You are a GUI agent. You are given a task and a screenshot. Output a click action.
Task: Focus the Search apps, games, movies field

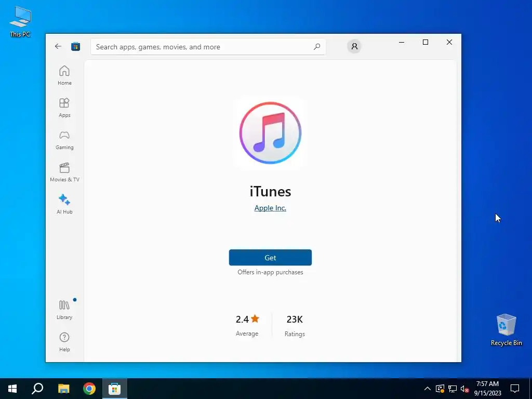[208, 47]
